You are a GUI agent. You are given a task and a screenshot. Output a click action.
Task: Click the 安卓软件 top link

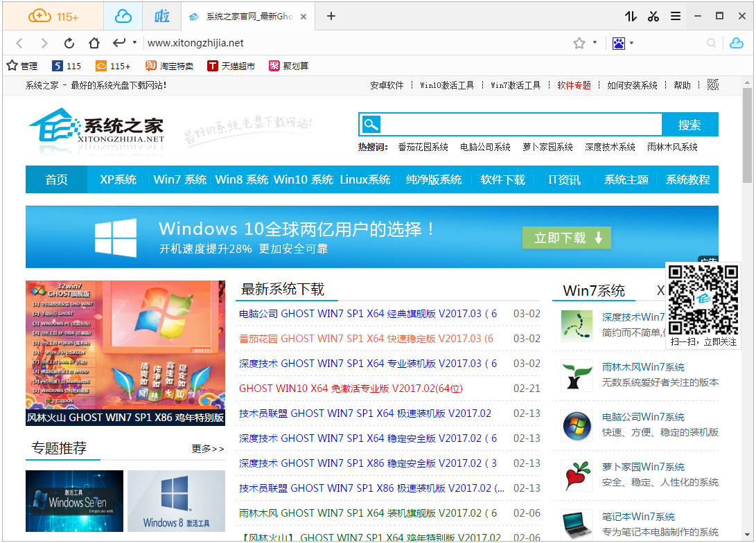(x=387, y=85)
